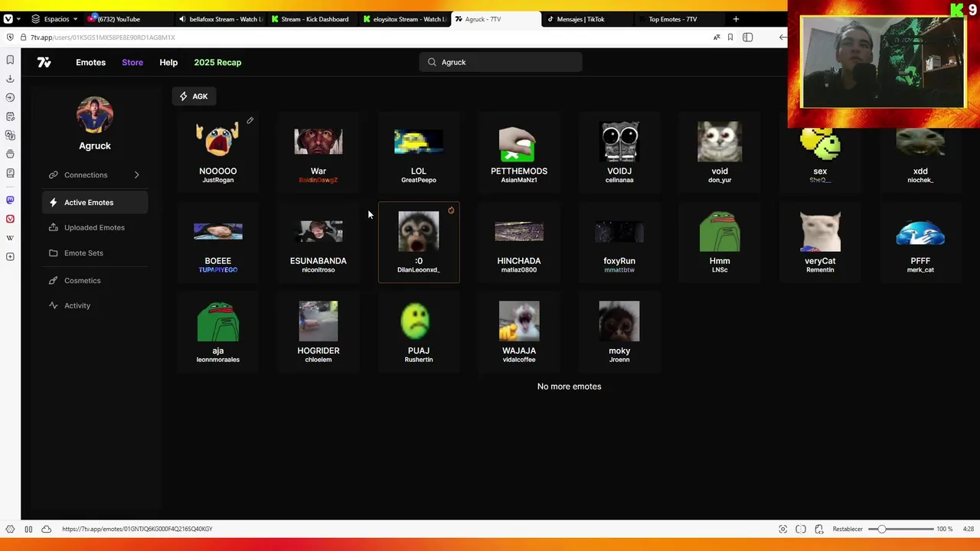Open the HOGRIDER emote
The width and height of the screenshot is (980, 551).
[318, 332]
